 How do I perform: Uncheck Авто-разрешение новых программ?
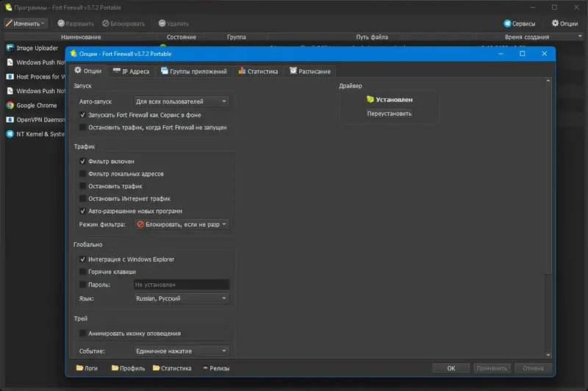[x=82, y=211]
